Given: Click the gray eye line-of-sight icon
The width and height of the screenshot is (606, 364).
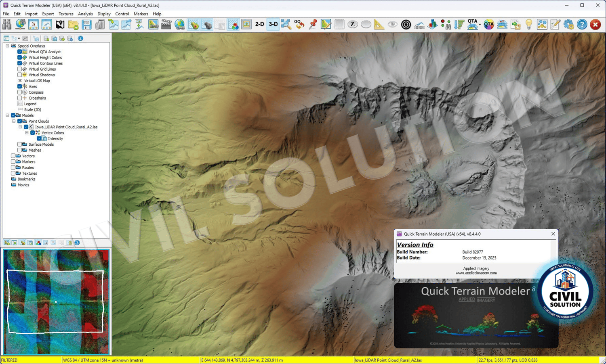Looking at the screenshot, I should coord(392,25).
